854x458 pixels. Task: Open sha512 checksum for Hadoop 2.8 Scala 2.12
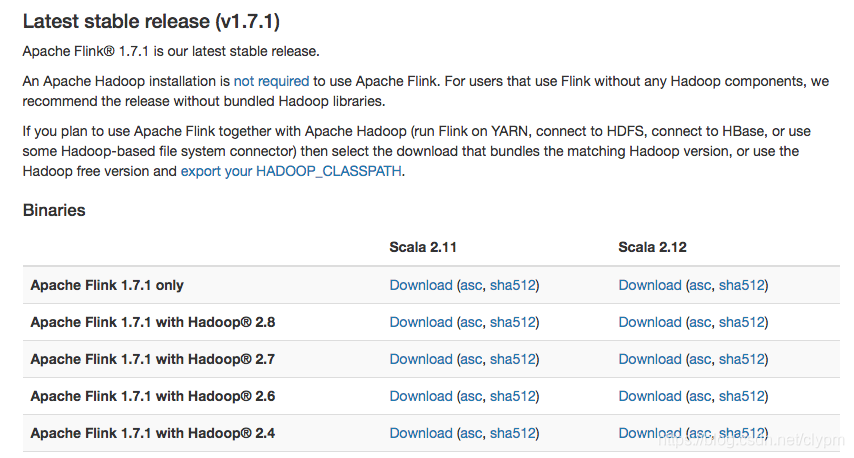[741, 322]
